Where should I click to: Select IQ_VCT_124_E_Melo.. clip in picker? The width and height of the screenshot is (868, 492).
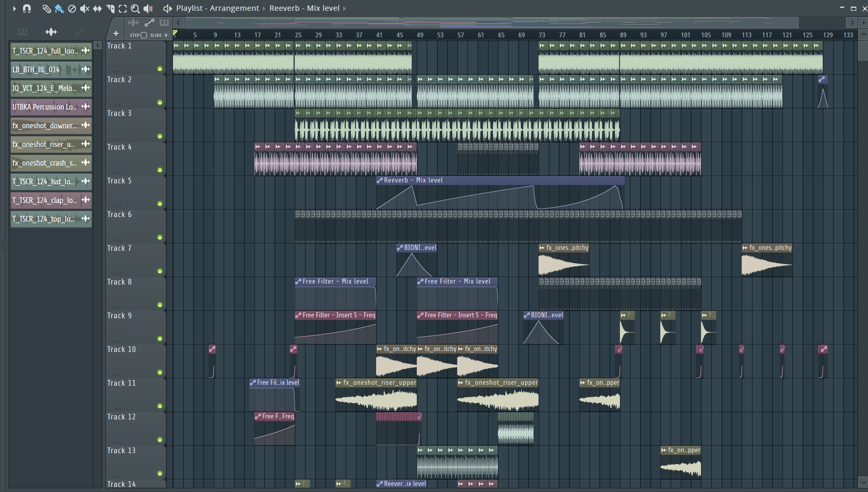51,88
